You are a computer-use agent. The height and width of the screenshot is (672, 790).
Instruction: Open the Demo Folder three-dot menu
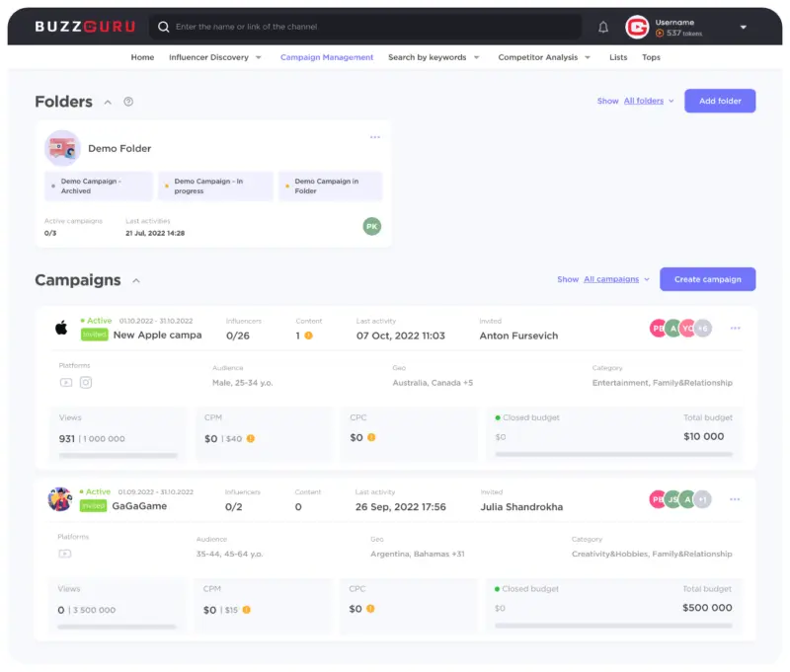375,137
